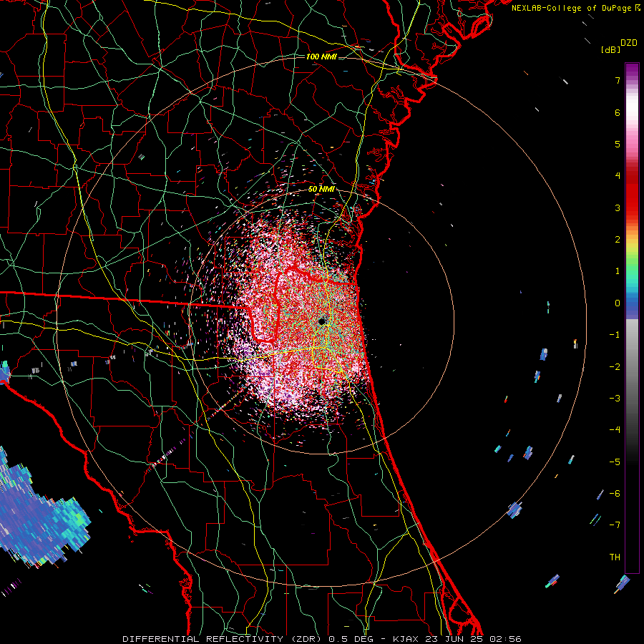Click the Differential Reflectivity (ZDR) caption text
Screen dimensions: 644x644
point(224,639)
